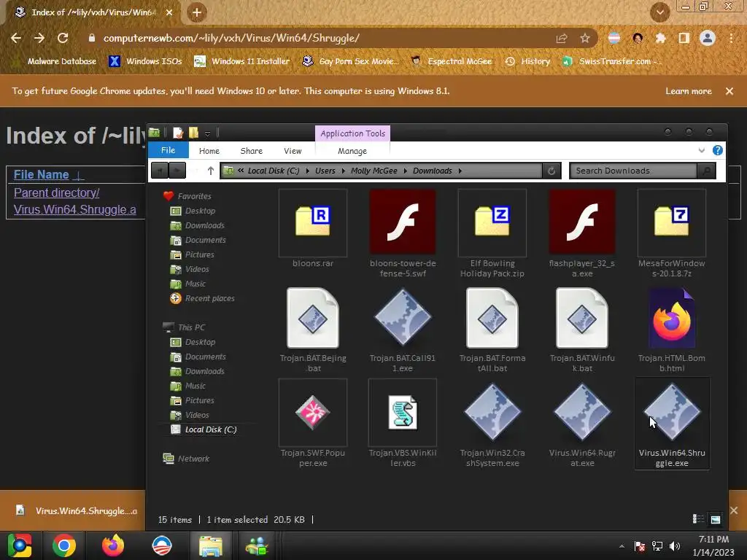This screenshot has width=747, height=560.
Task: Click Learn more in Chrome update banner
Action: [689, 91]
